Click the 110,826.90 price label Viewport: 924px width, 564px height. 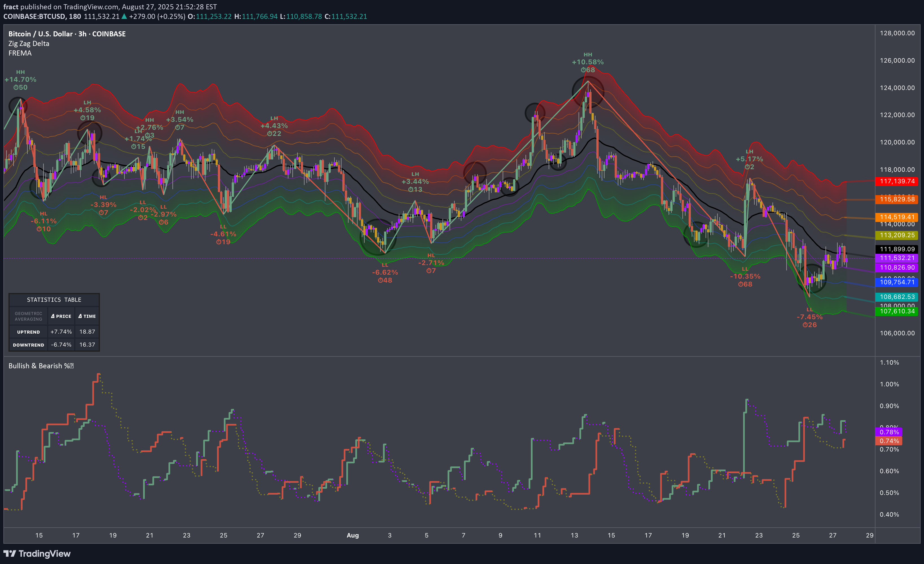(x=897, y=268)
